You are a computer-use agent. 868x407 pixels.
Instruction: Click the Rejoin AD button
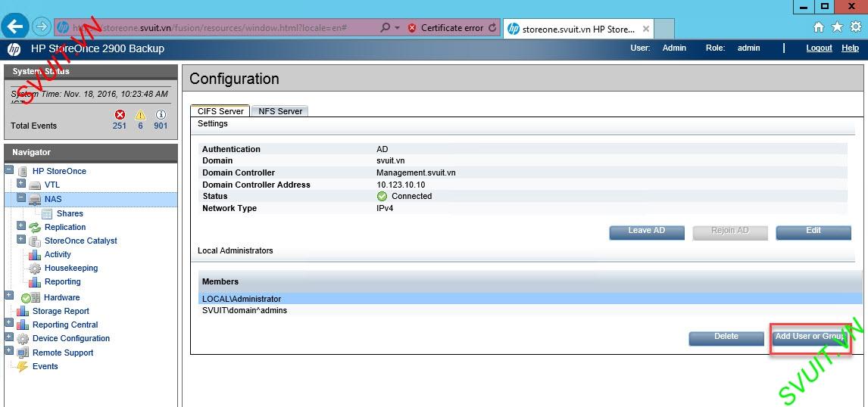tap(730, 232)
